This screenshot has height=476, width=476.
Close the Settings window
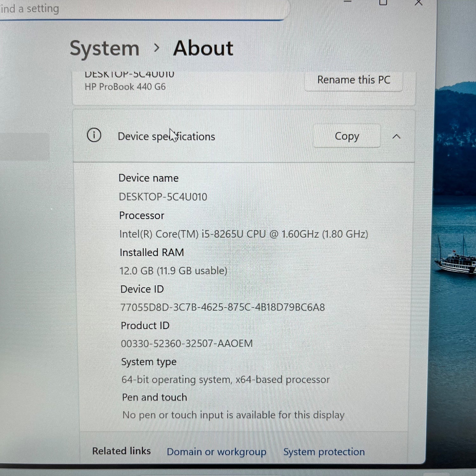(x=419, y=3)
